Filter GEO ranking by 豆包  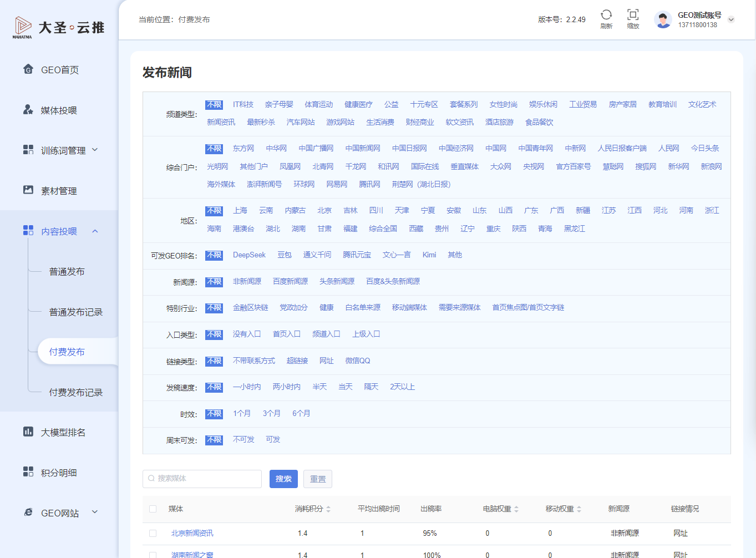tap(285, 255)
